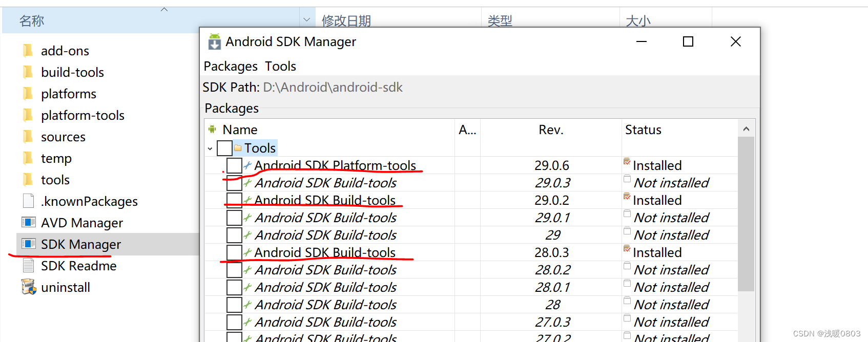Click the API column header

point(467,130)
